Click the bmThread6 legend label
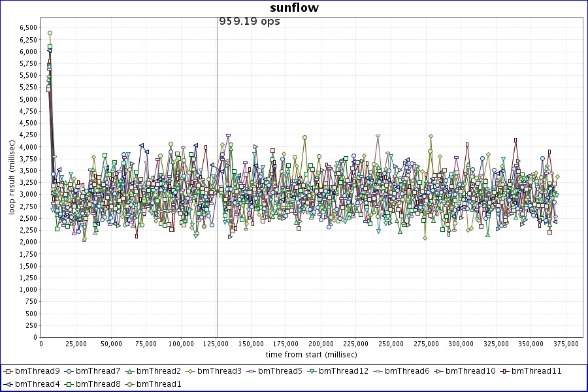The height and width of the screenshot is (392, 588). click(406, 371)
